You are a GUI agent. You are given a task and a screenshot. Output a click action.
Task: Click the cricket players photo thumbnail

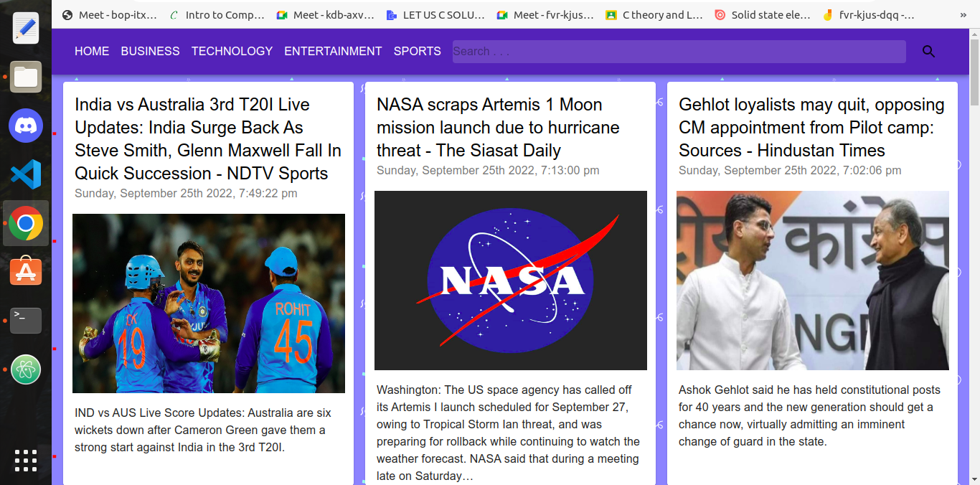point(209,303)
